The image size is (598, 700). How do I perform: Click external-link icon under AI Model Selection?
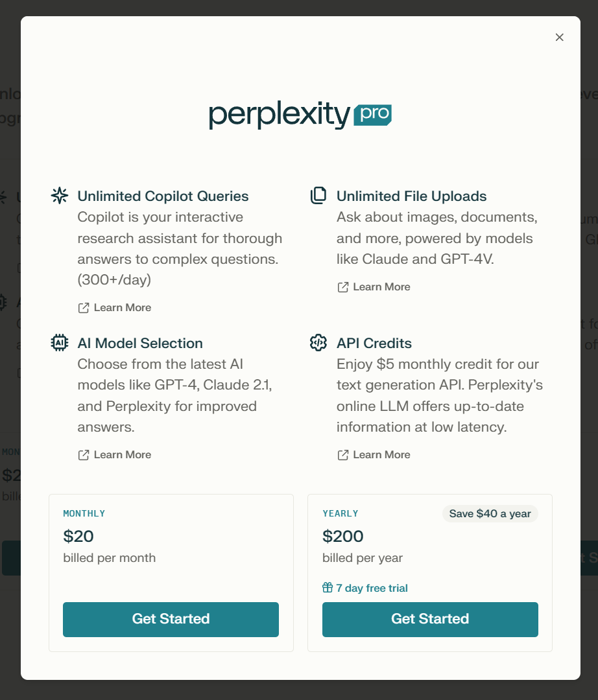pos(84,455)
